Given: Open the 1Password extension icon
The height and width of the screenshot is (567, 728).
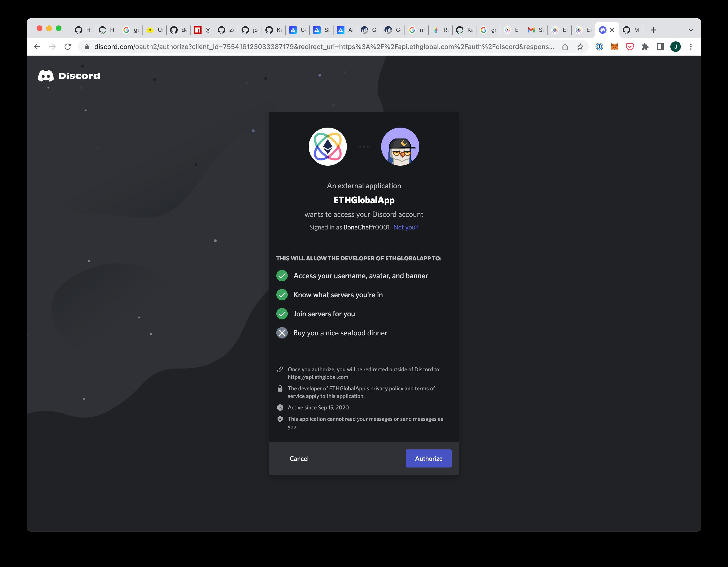Looking at the screenshot, I should point(599,47).
